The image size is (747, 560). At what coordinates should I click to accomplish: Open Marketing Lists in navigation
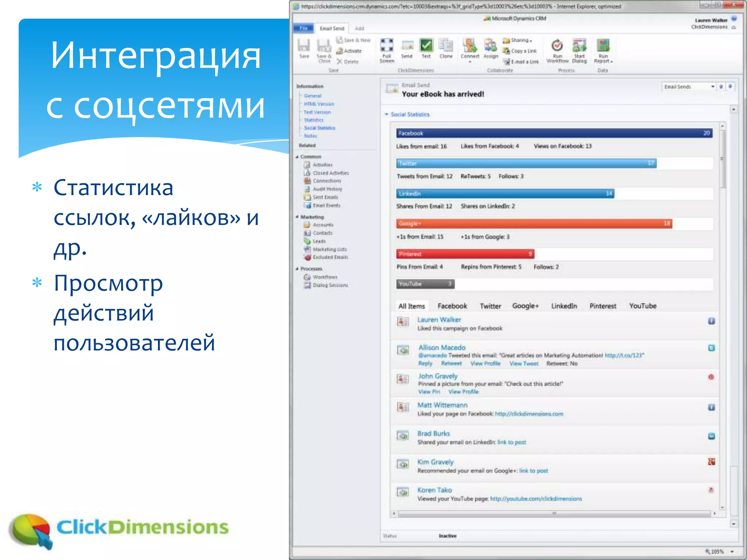coord(329,249)
